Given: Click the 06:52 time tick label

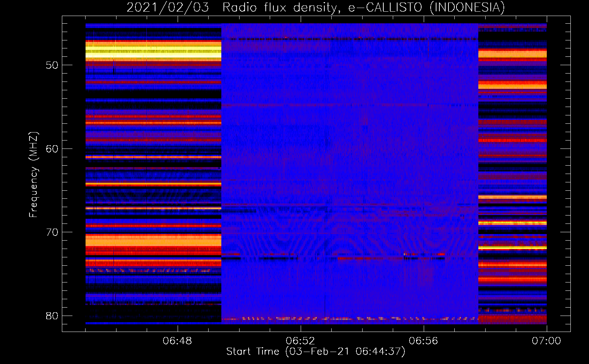Looking at the screenshot, I should (x=300, y=341).
